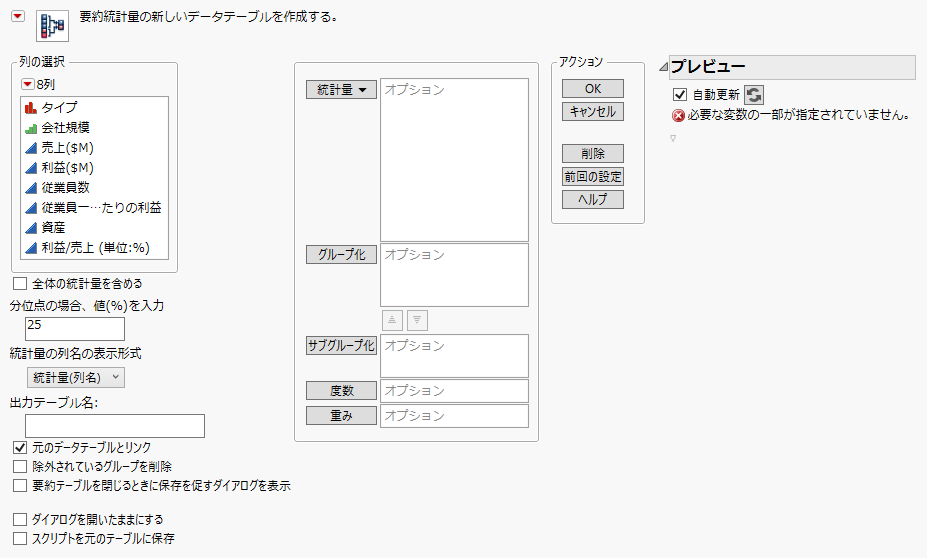This screenshot has width=927, height=558.
Task: Click the 統計量 options list box
Action: tap(454, 160)
